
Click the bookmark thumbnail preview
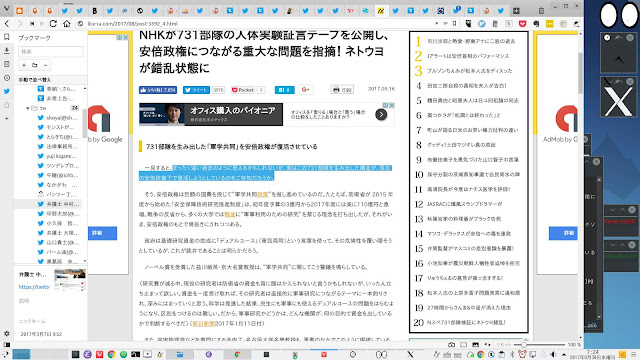[70, 280]
